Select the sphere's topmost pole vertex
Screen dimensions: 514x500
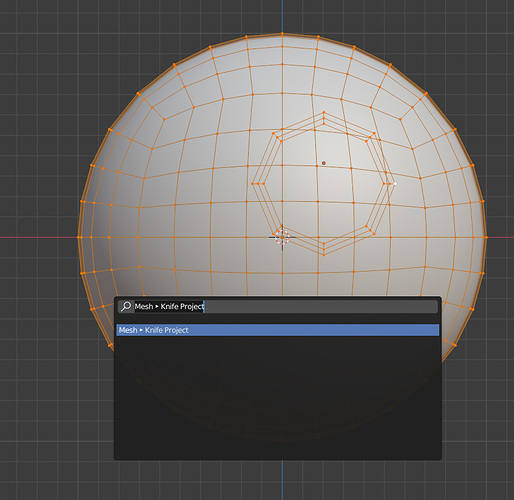[282, 34]
